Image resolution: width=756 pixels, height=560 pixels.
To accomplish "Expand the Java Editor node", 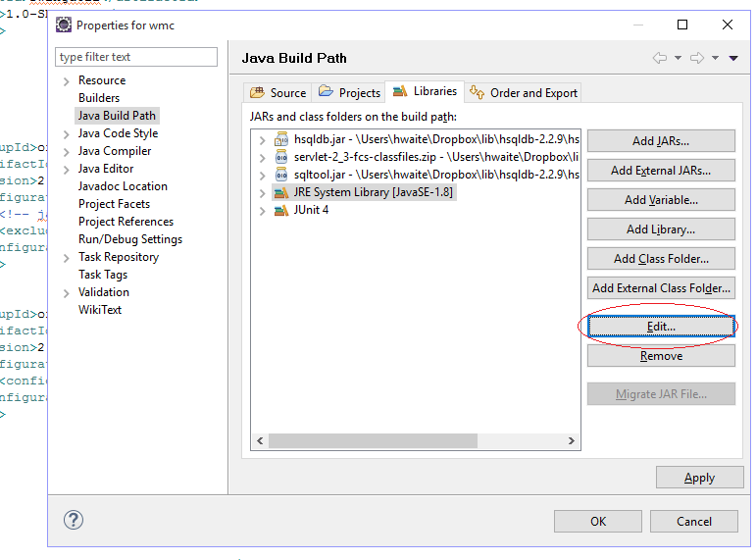I will pyautogui.click(x=67, y=170).
